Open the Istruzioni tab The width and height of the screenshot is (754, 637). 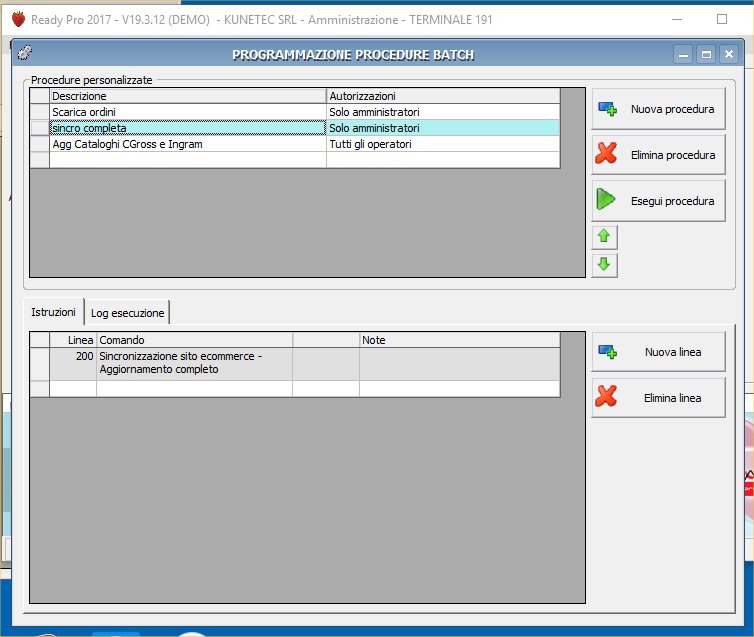pyautogui.click(x=53, y=312)
